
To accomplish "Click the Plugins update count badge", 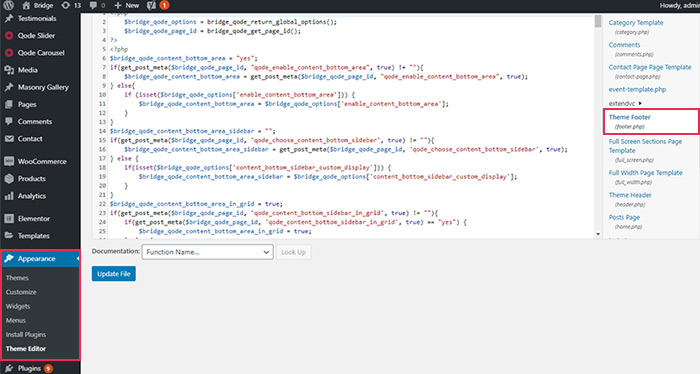I will (x=48, y=369).
